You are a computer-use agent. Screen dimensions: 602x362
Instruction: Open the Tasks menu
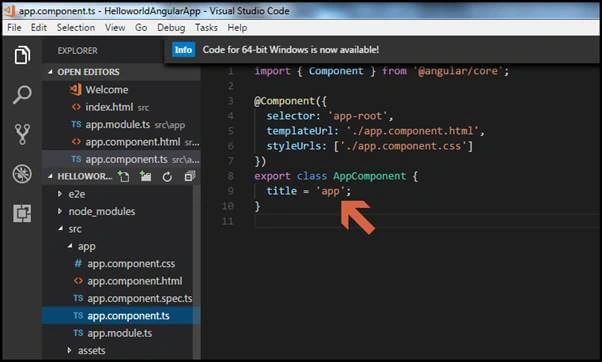point(206,28)
